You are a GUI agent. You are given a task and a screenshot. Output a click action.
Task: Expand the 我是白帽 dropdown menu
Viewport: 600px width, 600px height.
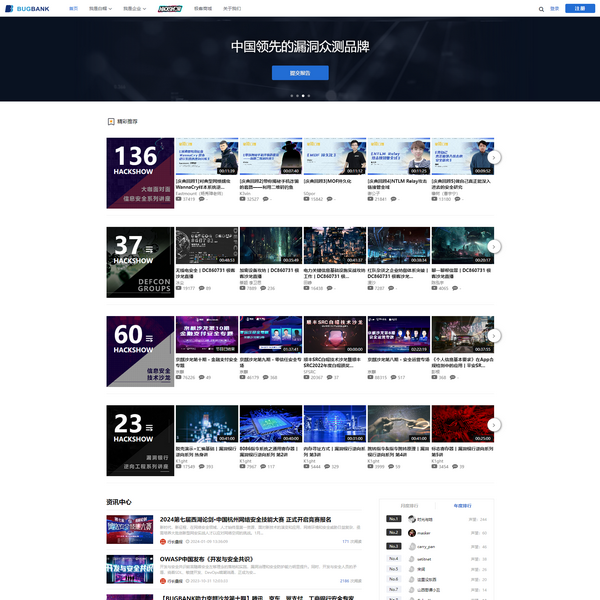click(98, 8)
